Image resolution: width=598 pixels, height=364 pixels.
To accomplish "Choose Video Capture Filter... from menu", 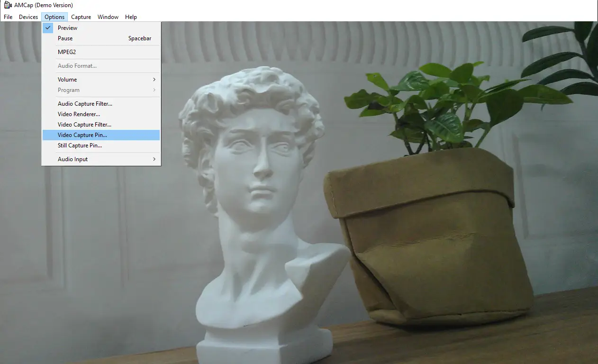I will pos(84,125).
